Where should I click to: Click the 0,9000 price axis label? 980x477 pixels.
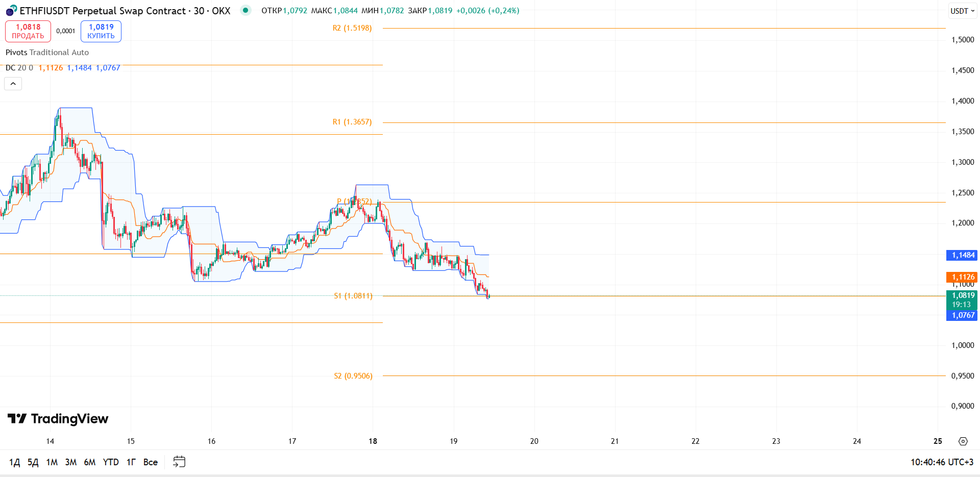tap(963, 406)
